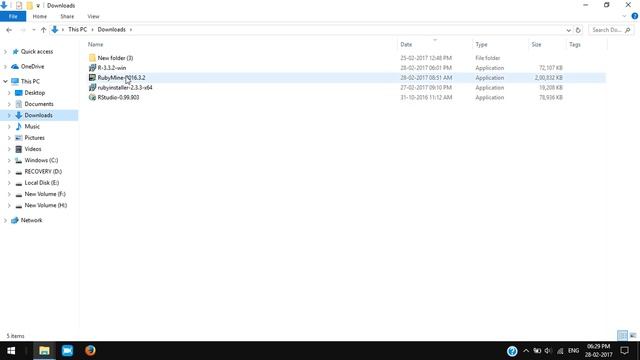Sort by the Size column header

(x=536, y=44)
